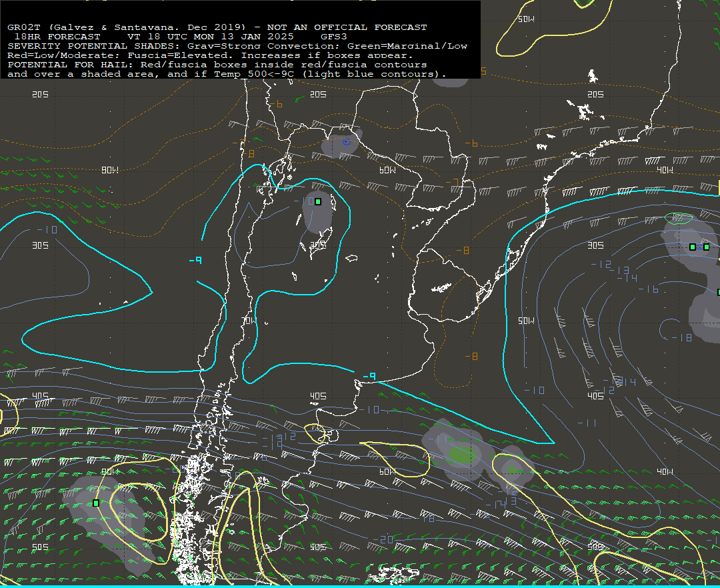Click the green square in the Pacific gray shade
The height and width of the screenshot is (588, 720).
coord(96,503)
